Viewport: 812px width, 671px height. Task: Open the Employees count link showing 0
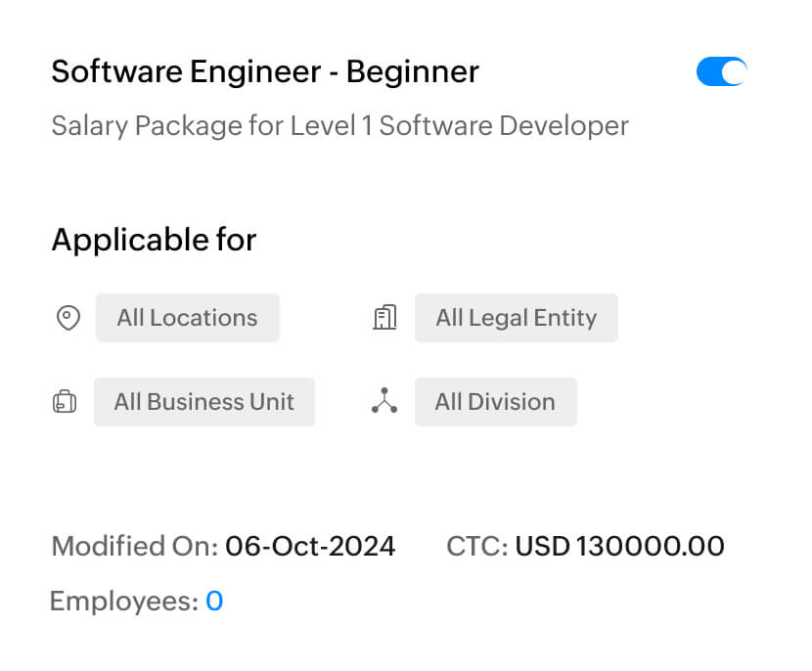click(214, 602)
